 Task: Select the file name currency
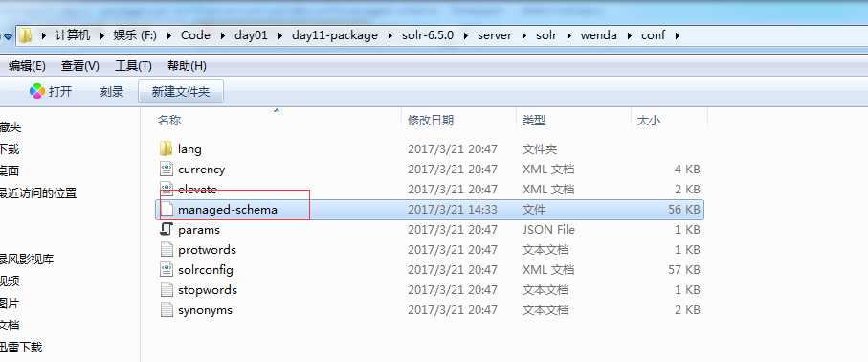click(202, 170)
